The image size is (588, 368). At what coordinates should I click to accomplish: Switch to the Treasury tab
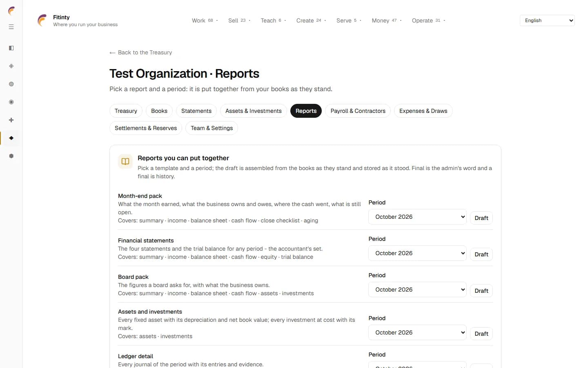(x=126, y=111)
